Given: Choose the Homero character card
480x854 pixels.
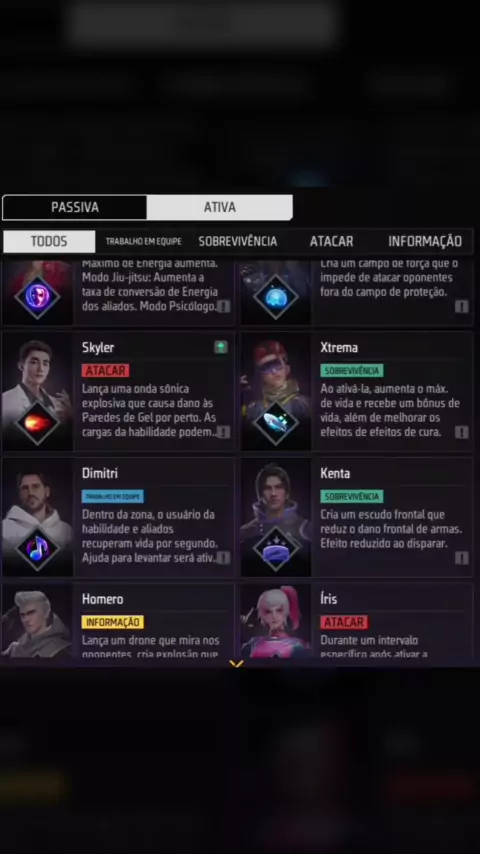Looking at the screenshot, I should (118, 620).
